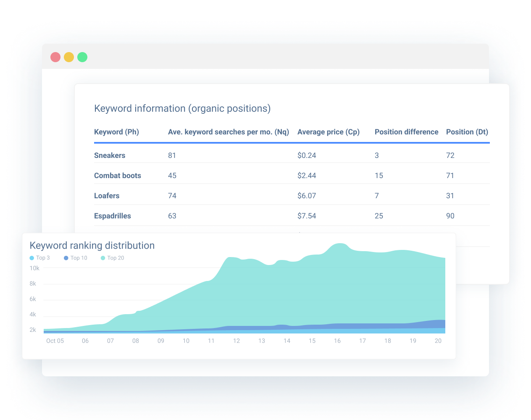531x420 pixels.
Task: Sort by Average price (Cp) column
Action: click(x=329, y=131)
